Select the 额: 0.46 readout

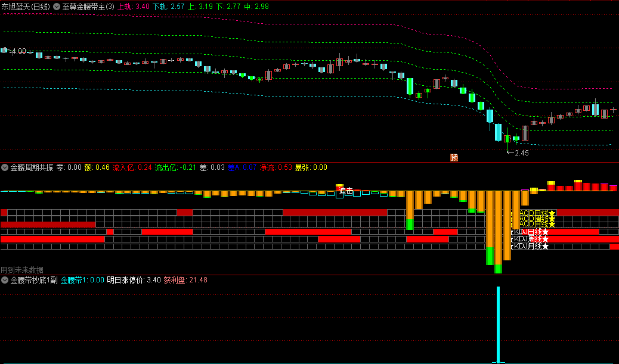[97, 167]
